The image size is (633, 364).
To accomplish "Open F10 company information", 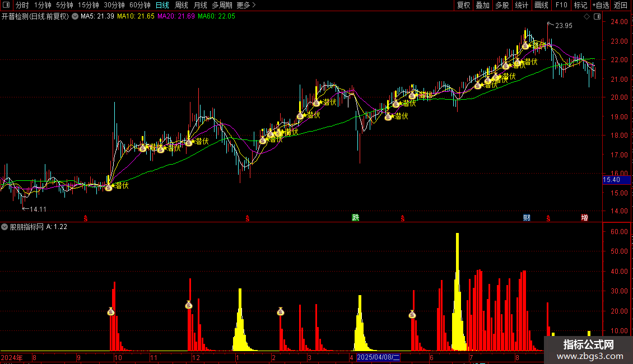I will tap(561, 5).
